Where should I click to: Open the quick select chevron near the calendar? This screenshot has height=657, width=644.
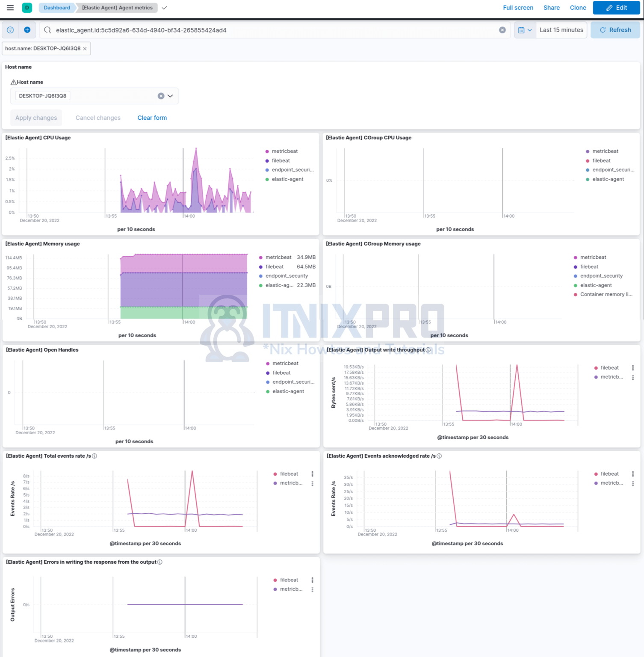coord(530,30)
